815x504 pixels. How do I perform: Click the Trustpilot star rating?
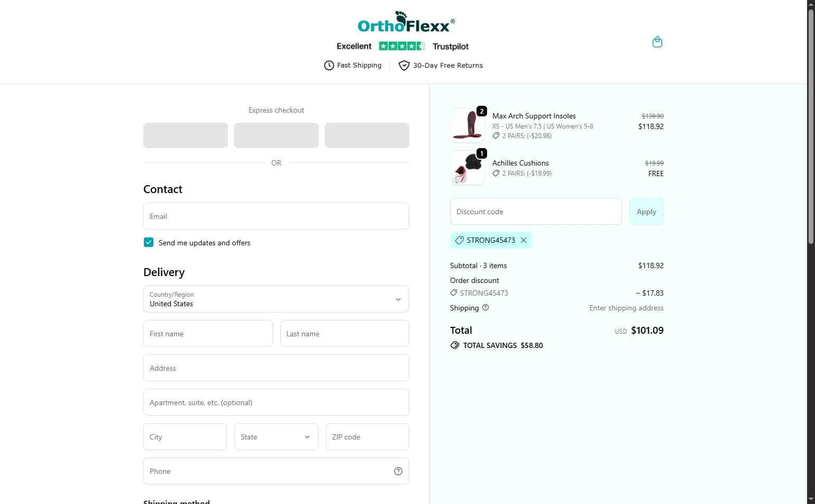click(x=402, y=46)
